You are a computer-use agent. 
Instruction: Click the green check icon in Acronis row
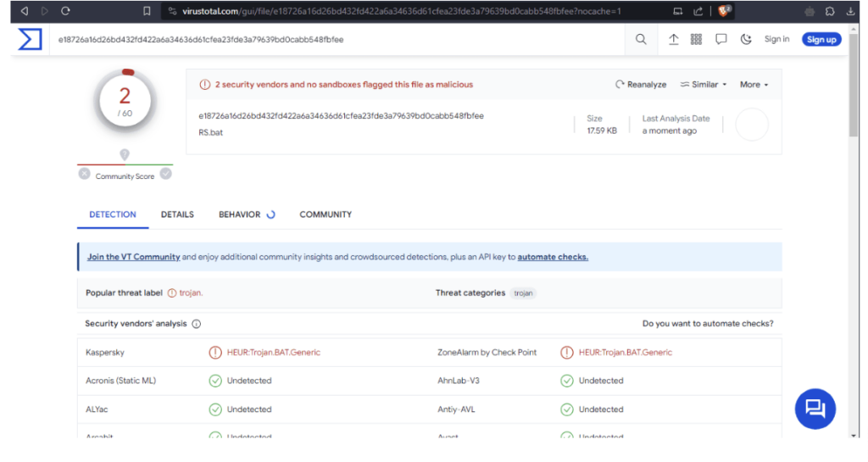pos(215,381)
